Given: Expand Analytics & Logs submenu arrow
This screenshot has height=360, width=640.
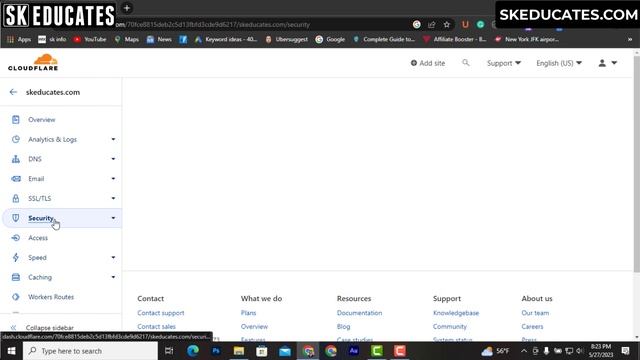Looking at the screenshot, I should 113,139.
